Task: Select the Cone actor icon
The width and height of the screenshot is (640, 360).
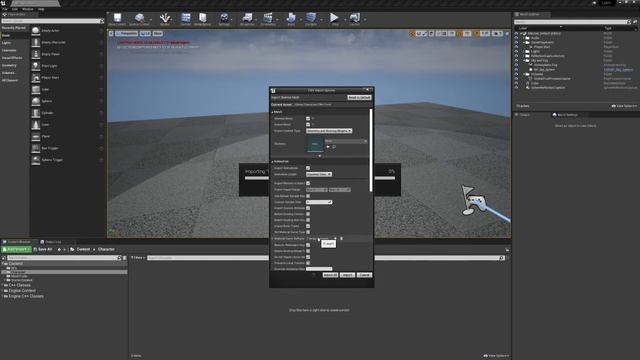Action: (36, 125)
